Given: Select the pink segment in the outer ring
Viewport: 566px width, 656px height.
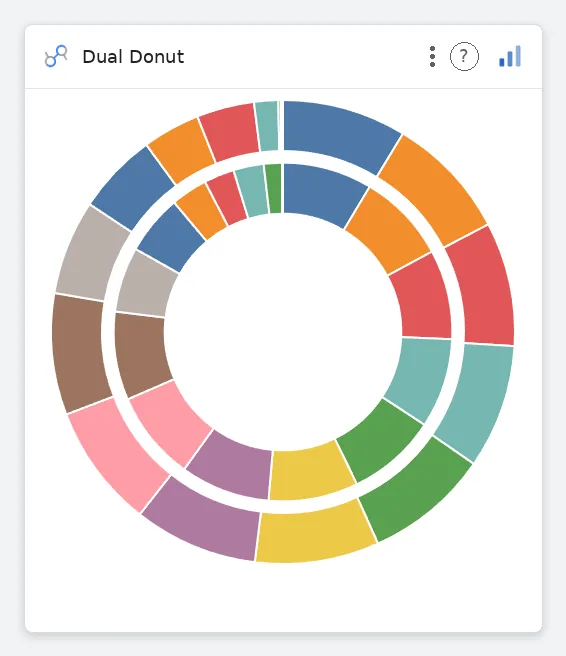Looking at the screenshot, I should (118, 454).
